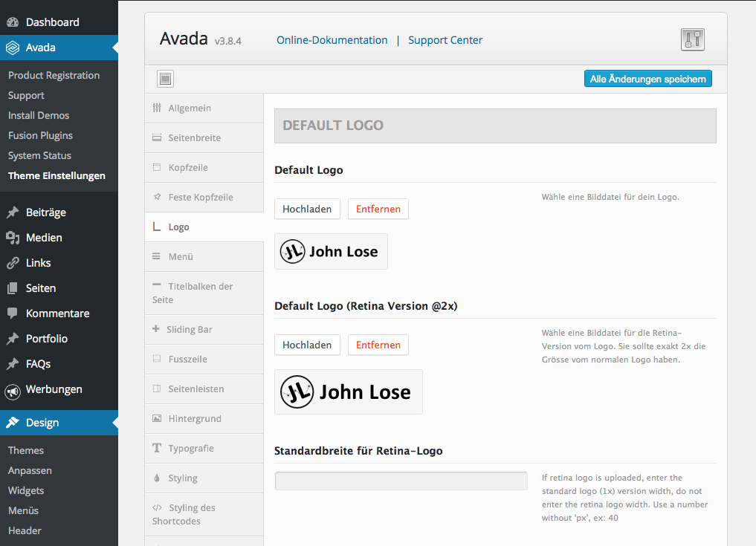
Task: Open the Hintergrund settings tab
Action: [204, 419]
